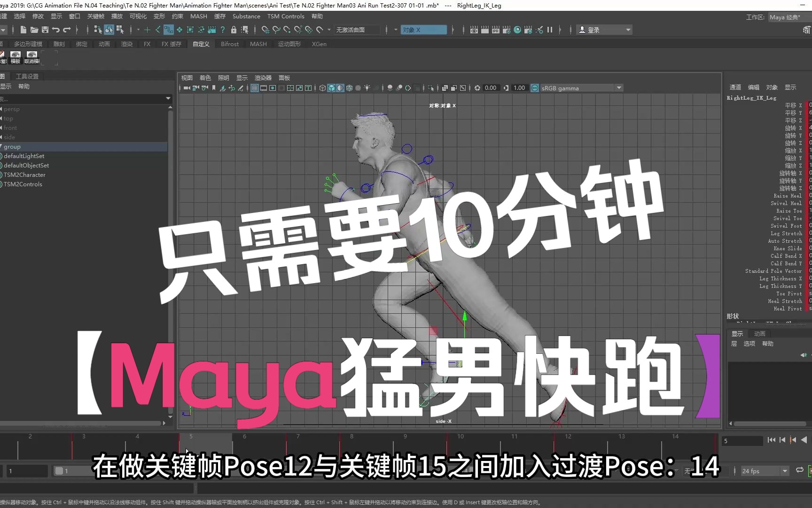
Task: Select defaultLightSet in the outliner
Action: pos(24,156)
